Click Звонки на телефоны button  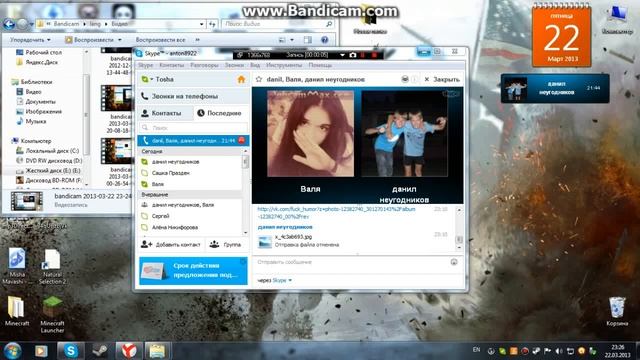[x=193, y=96]
